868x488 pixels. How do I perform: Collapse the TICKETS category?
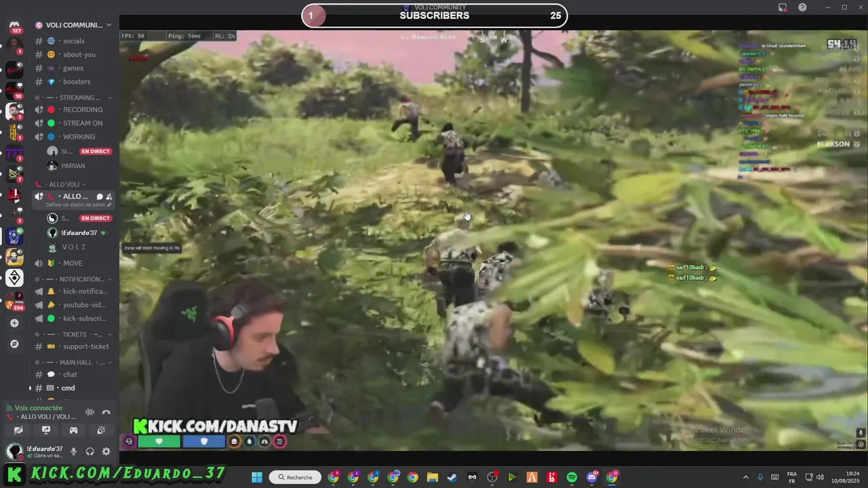pyautogui.click(x=74, y=334)
